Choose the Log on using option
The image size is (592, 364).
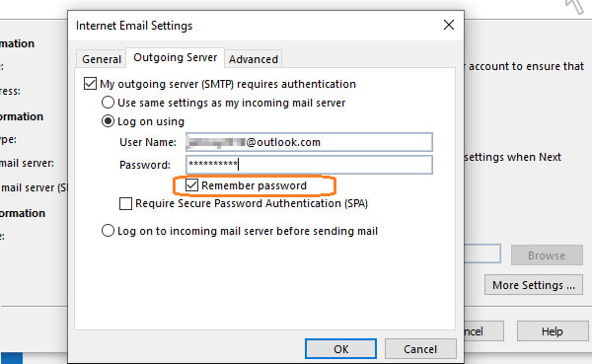pyautogui.click(x=108, y=121)
